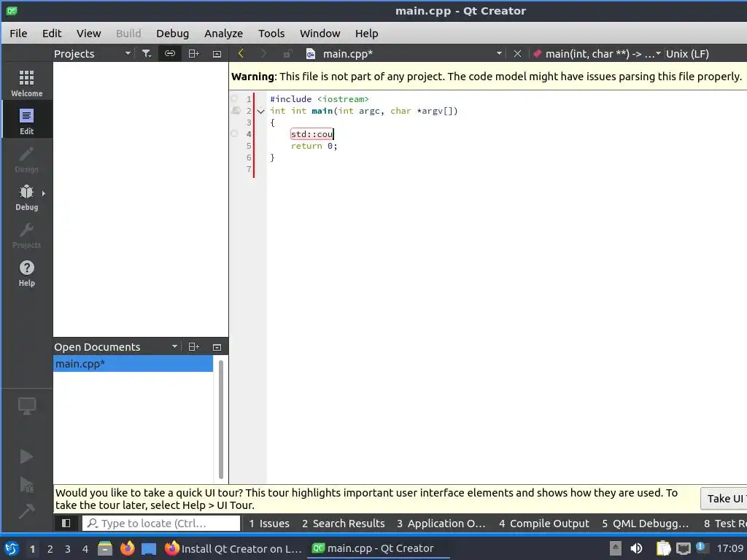Toggle the left sidebar visibility

pos(66,524)
